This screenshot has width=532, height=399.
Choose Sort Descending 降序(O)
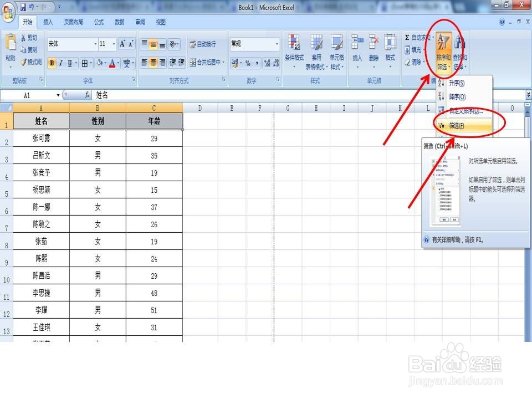pyautogui.click(x=464, y=96)
